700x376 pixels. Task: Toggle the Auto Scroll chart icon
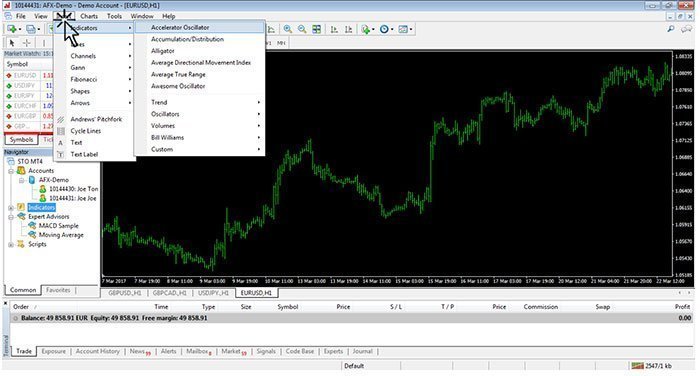tap(334, 29)
